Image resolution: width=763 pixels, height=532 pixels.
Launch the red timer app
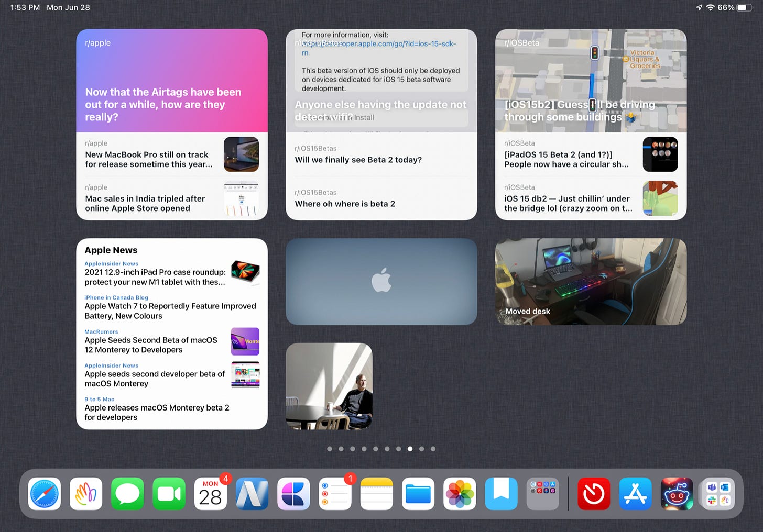[x=594, y=494]
